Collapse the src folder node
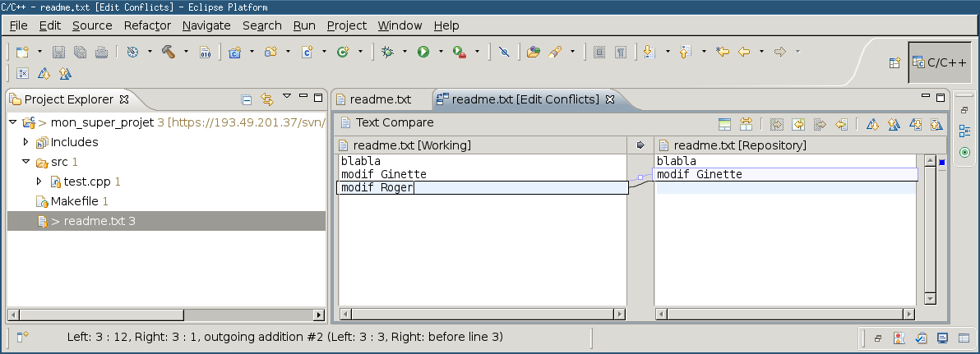Image resolution: width=980 pixels, height=354 pixels. [25, 162]
